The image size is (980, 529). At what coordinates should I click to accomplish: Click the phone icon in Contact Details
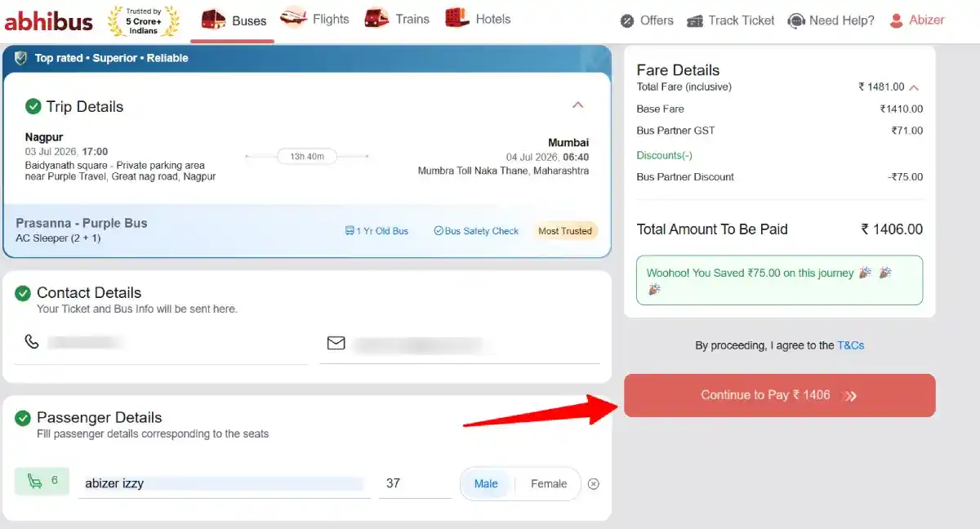tap(32, 341)
